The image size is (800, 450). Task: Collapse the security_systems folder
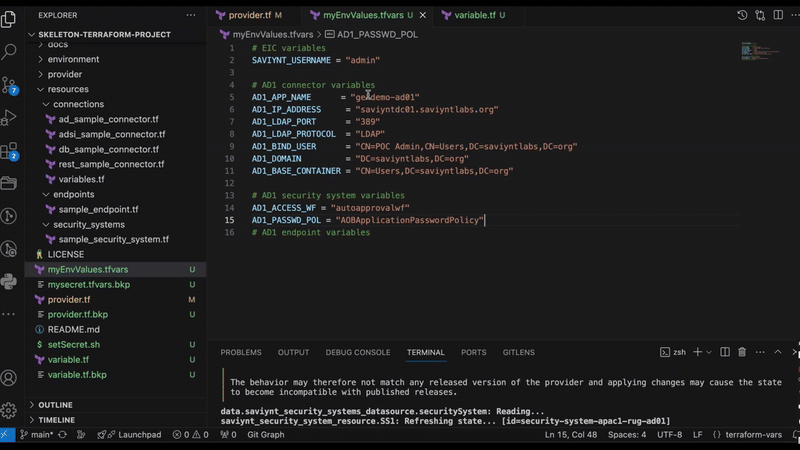tap(89, 224)
